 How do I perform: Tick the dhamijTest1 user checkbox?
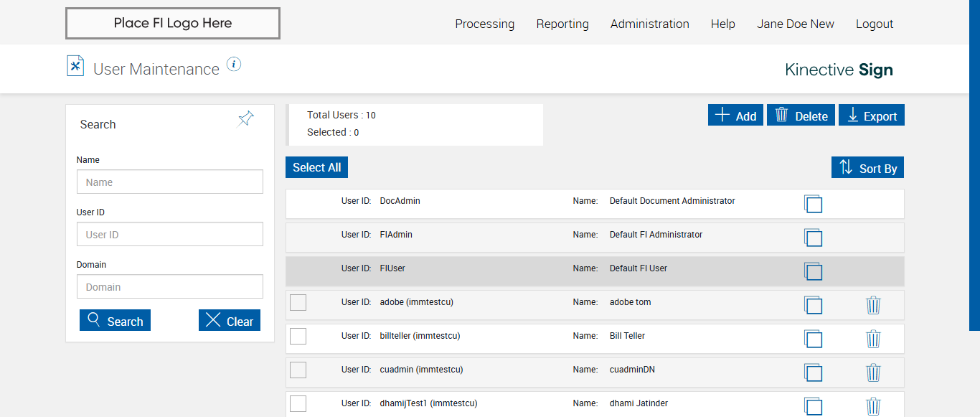coord(298,403)
